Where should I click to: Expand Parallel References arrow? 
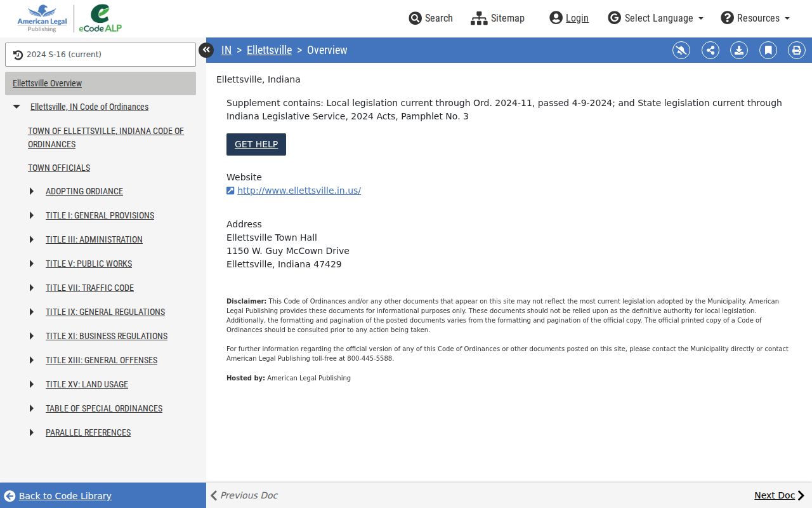(x=32, y=432)
